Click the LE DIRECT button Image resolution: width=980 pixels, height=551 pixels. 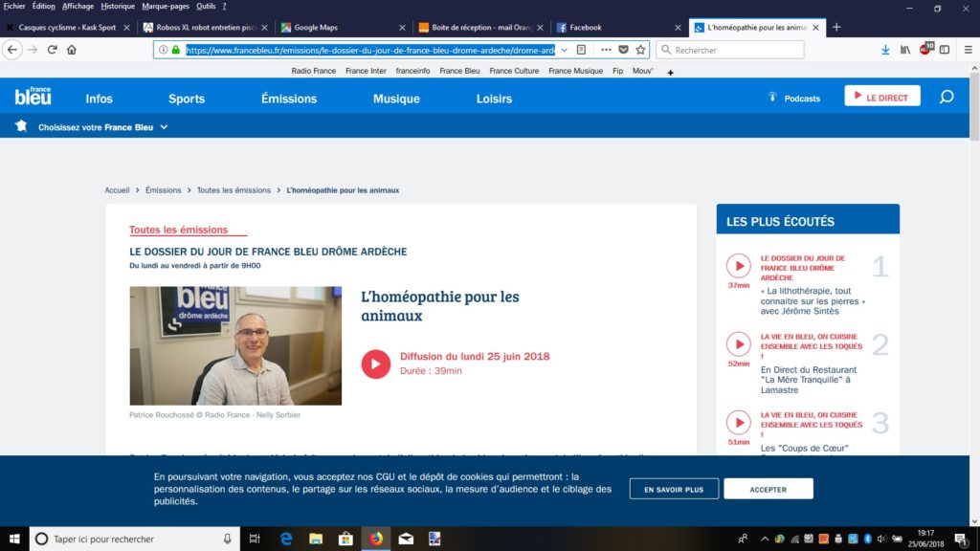(x=881, y=97)
